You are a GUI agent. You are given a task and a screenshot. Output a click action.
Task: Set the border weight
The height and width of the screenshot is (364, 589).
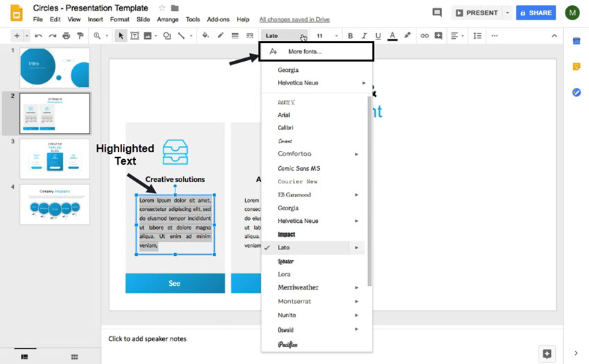tap(235, 36)
